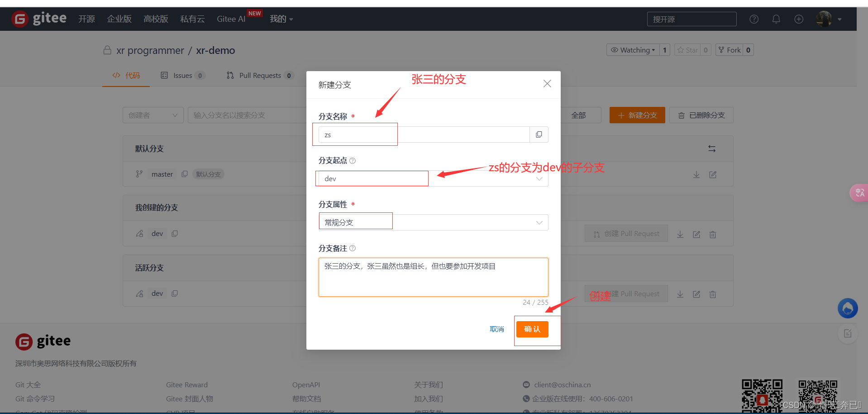Click the translate floating icon

point(859,193)
